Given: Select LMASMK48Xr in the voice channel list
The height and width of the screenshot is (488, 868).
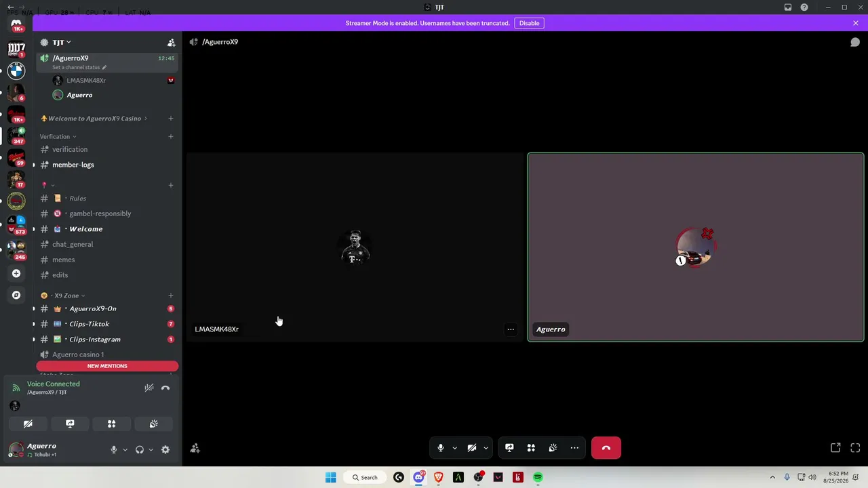Looking at the screenshot, I should [x=114, y=81].
